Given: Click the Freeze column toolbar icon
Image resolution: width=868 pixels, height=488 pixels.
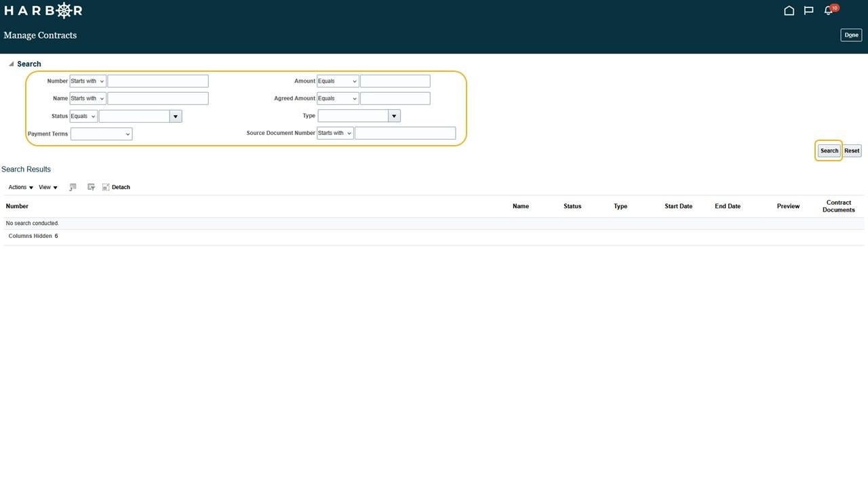Looking at the screenshot, I should [x=73, y=187].
